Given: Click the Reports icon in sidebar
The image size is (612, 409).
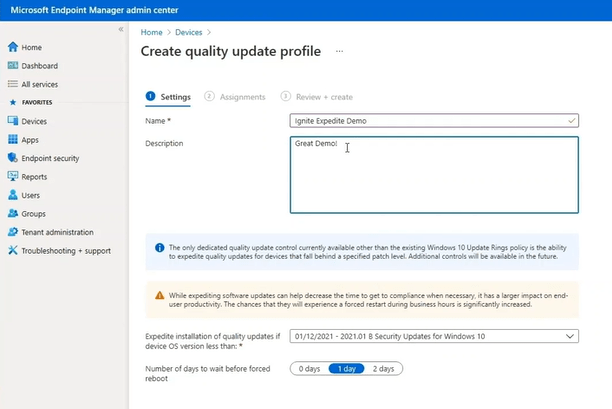Looking at the screenshot, I should (x=13, y=176).
